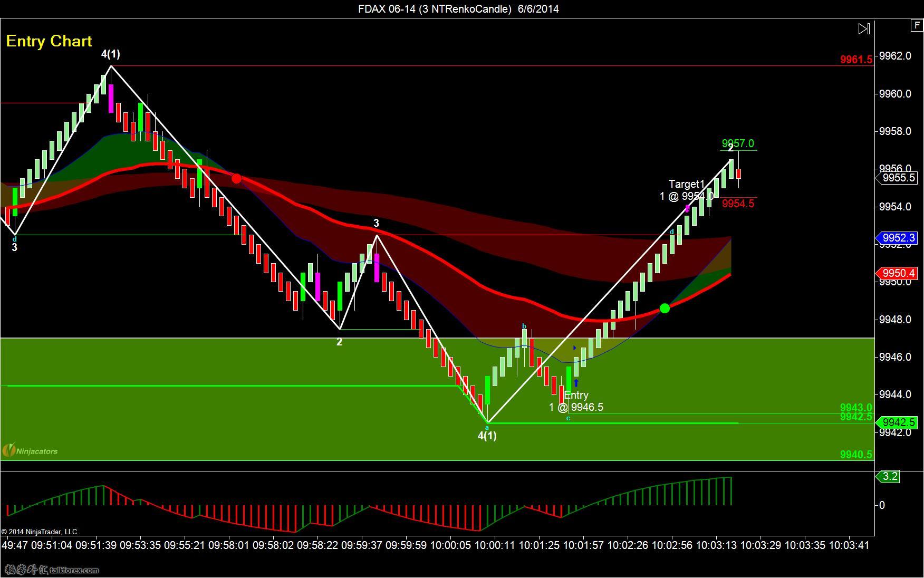Click the 09:53:35 time axis label
Screen dimensions: 924x578
coord(140,545)
